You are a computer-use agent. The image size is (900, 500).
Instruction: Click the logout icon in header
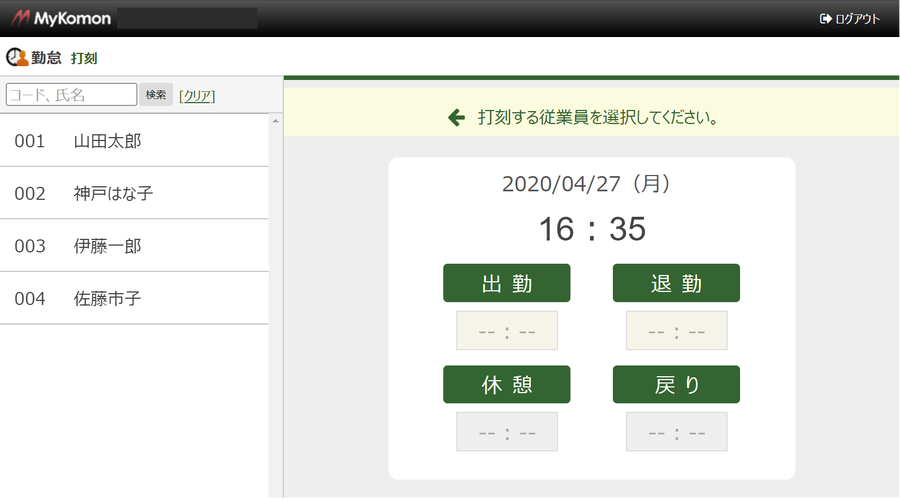coord(825,19)
